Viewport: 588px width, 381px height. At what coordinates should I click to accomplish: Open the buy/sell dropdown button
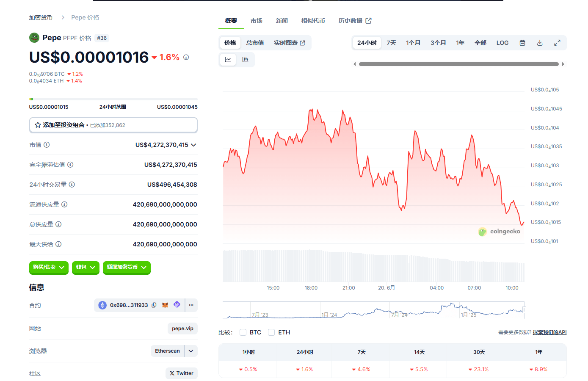(49, 268)
